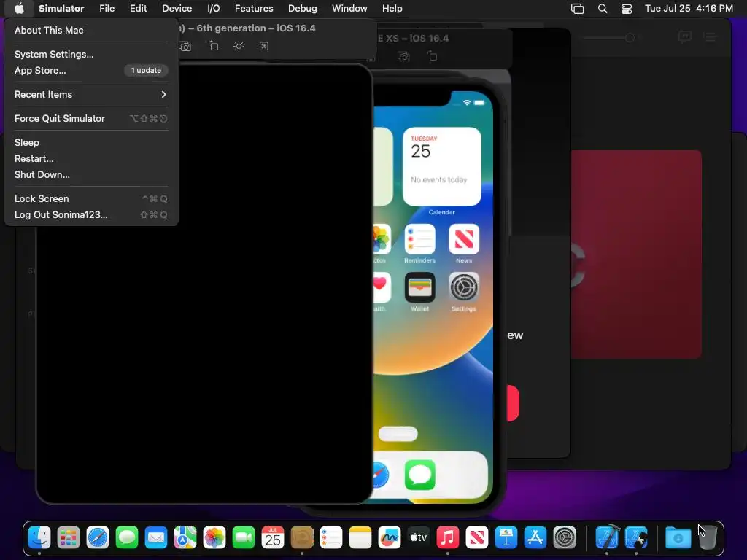747x560 pixels.
Task: Rotate the iPad simulator device
Action: pos(214,46)
